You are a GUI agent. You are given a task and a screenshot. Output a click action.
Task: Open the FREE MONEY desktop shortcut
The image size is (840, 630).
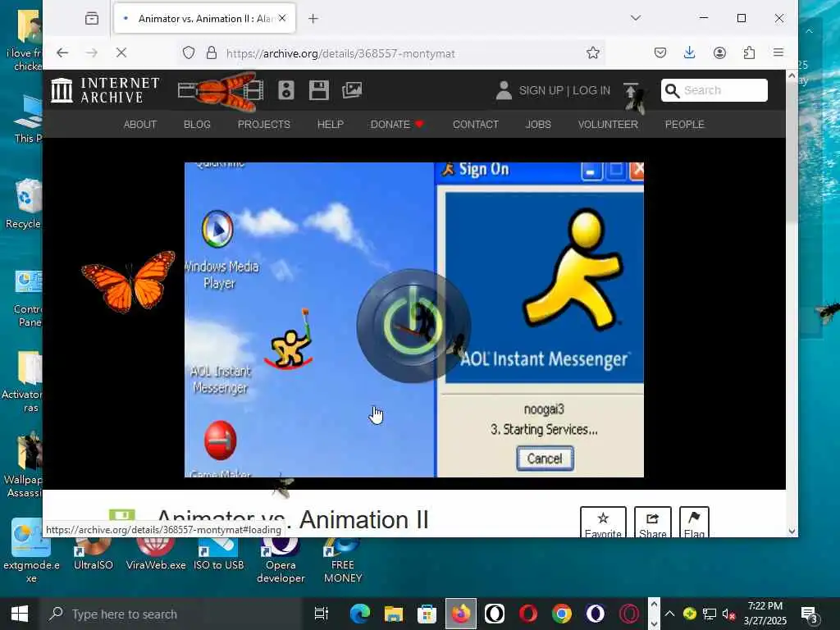click(x=343, y=561)
